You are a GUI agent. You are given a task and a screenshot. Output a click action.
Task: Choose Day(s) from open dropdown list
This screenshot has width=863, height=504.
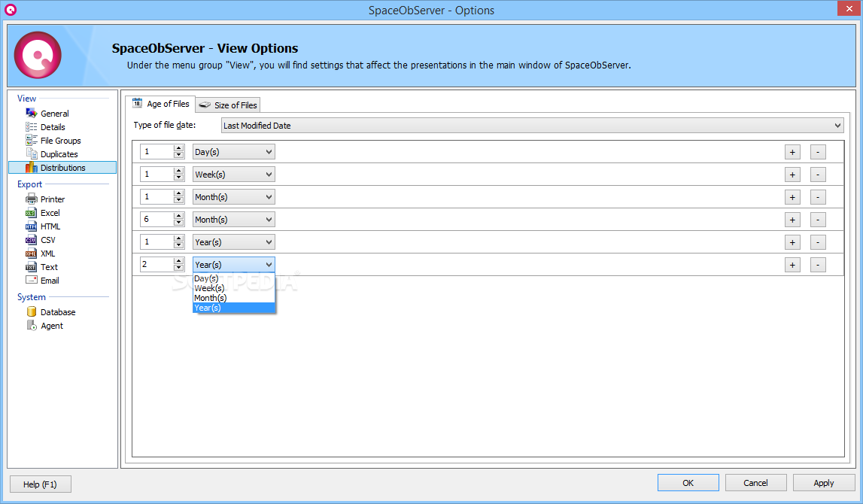click(233, 278)
